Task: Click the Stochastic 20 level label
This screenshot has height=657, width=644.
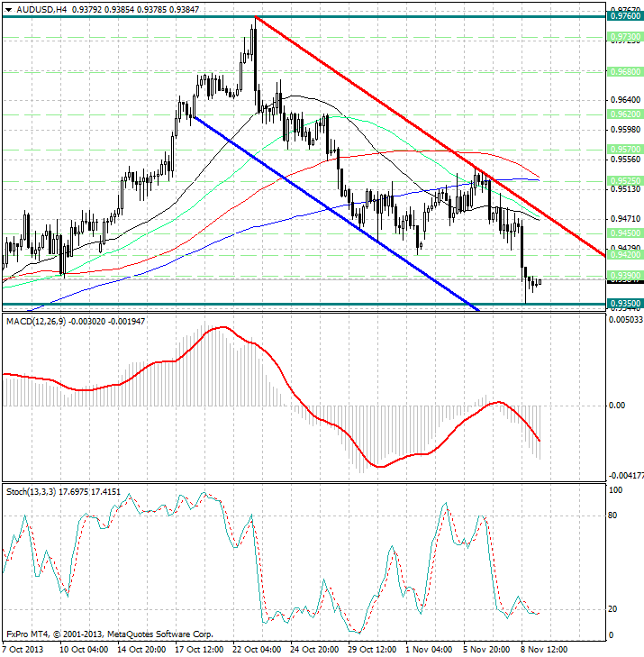Action: coord(612,609)
